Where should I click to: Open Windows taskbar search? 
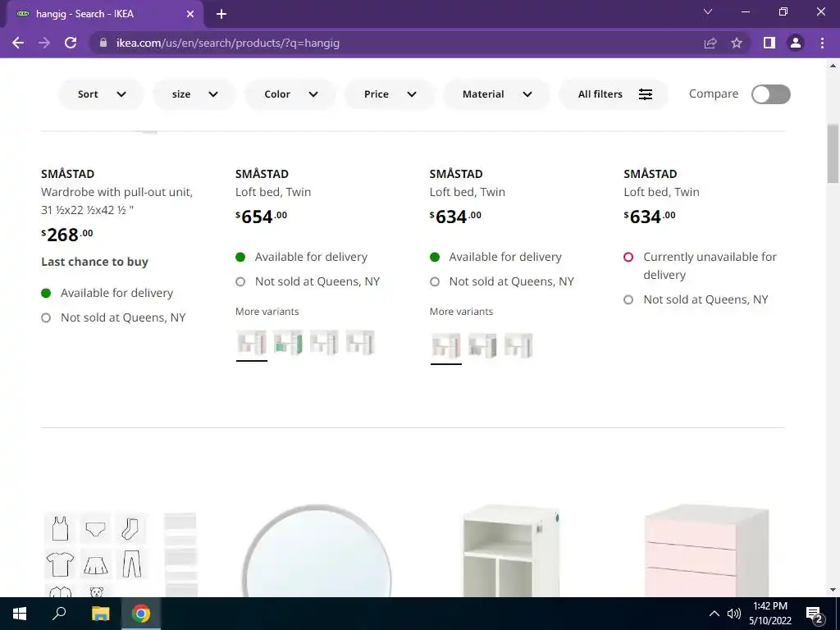(x=59, y=614)
